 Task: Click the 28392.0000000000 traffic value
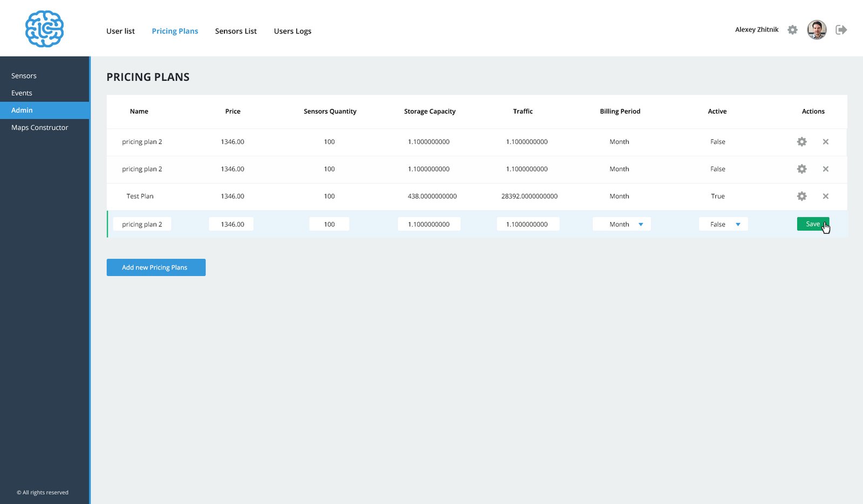point(530,196)
